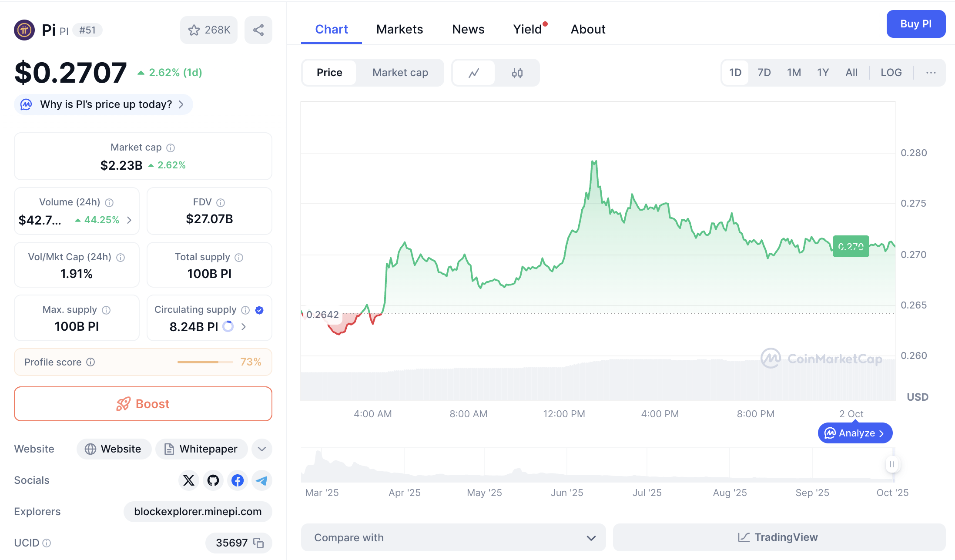Toggle LOG scale on chart
The height and width of the screenshot is (560, 955).
click(891, 73)
